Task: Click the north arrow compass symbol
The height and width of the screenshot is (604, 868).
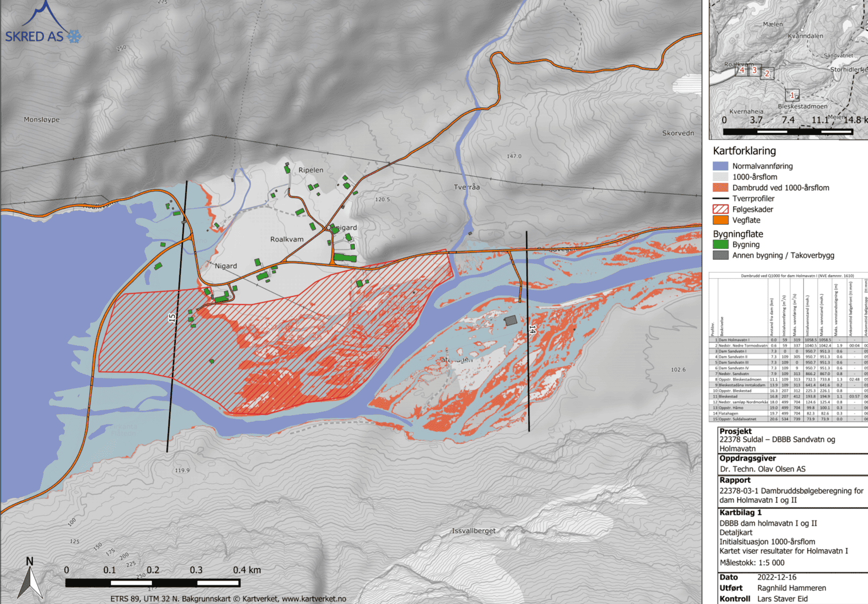Action: 30,580
